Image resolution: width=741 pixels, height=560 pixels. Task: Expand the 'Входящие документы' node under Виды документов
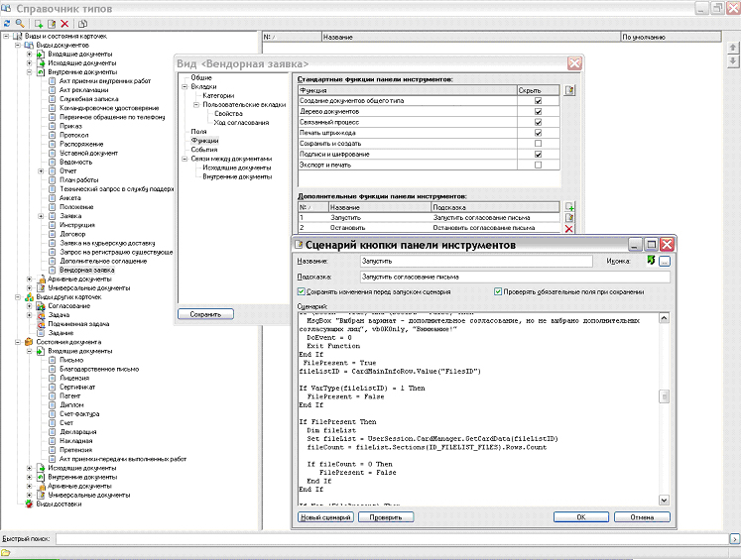(x=30, y=54)
